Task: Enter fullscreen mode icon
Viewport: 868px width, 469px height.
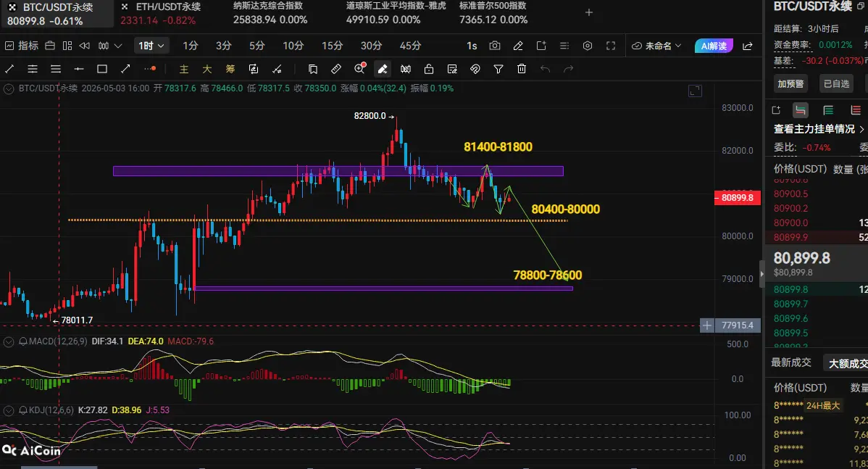Action: tap(611, 46)
